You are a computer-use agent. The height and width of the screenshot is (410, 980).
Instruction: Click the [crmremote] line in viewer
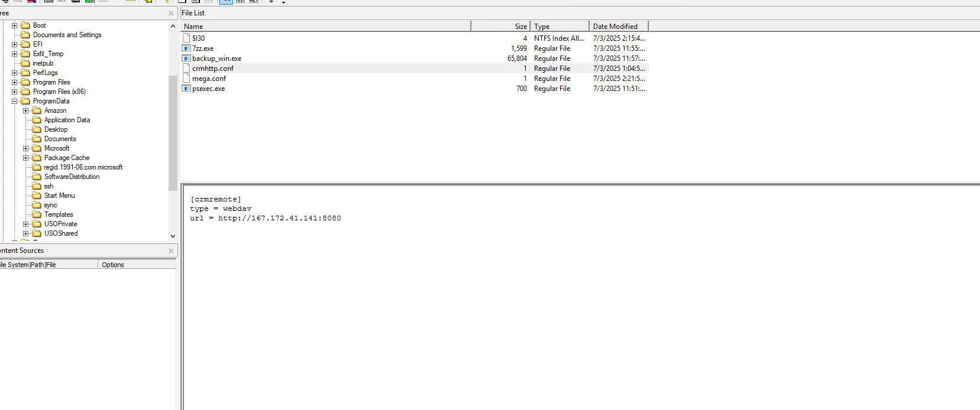pos(215,200)
